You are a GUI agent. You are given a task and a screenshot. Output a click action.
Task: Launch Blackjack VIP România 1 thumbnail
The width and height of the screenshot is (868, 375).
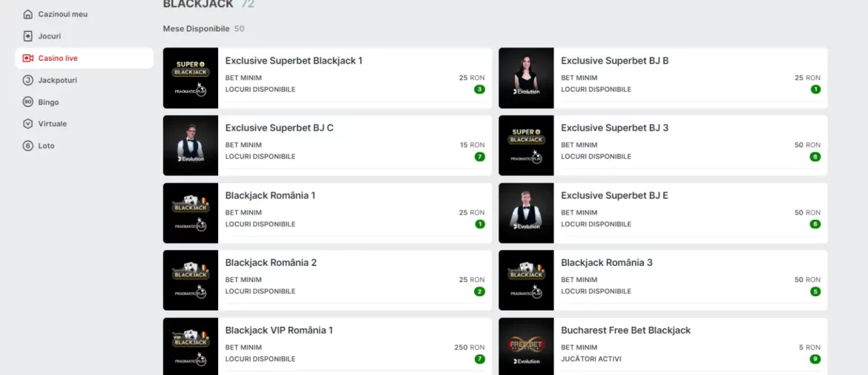pos(191,346)
